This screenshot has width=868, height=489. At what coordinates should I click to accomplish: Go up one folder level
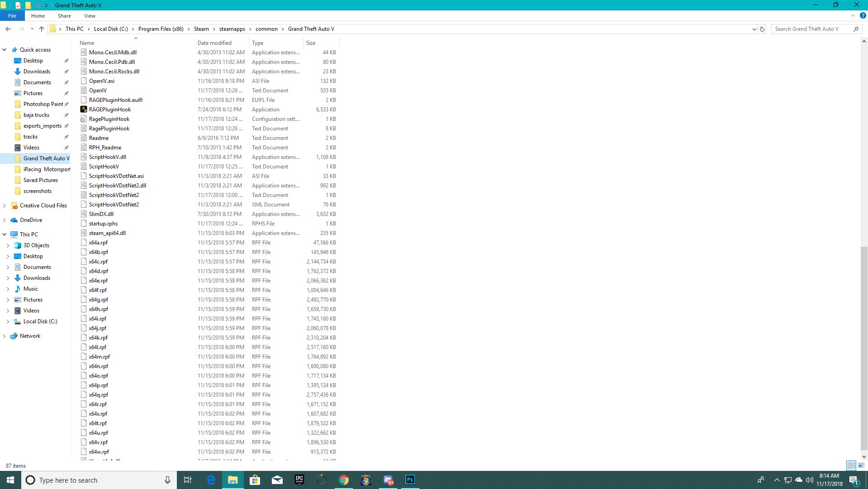42,29
